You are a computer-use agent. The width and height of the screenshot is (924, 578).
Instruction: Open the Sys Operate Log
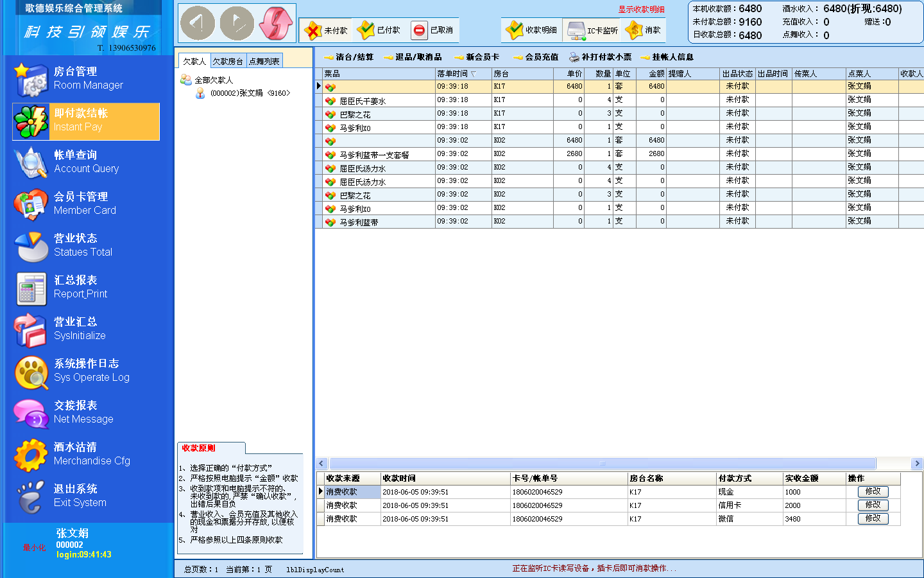(91, 371)
